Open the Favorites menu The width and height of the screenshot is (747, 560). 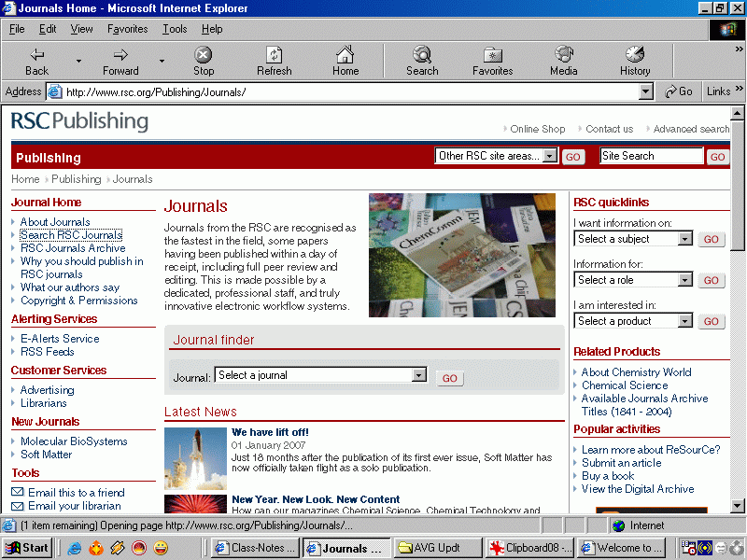[128, 29]
